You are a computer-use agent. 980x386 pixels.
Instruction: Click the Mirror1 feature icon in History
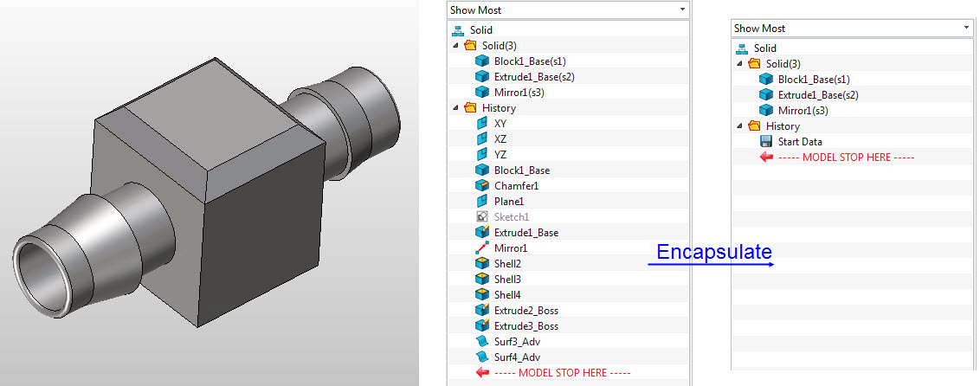pyautogui.click(x=481, y=248)
